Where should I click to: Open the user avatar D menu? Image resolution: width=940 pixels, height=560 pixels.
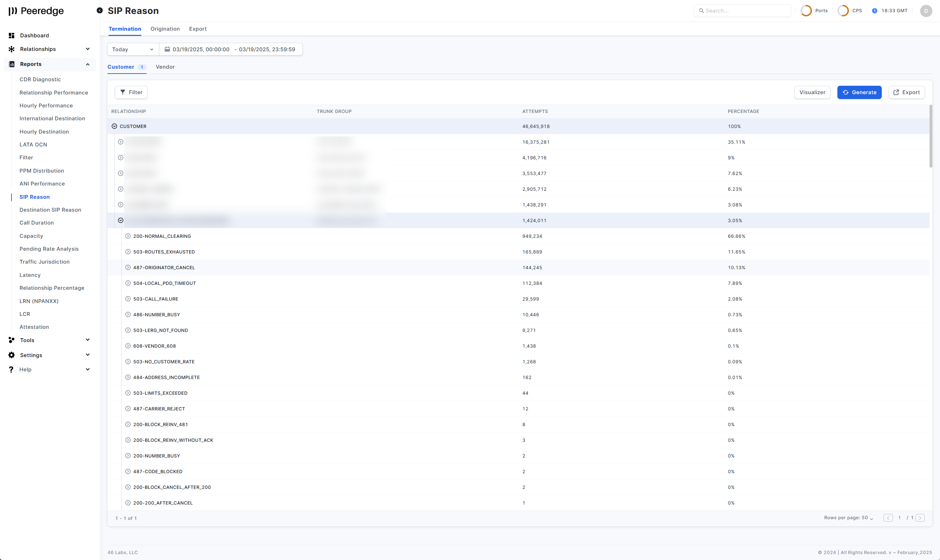(926, 11)
